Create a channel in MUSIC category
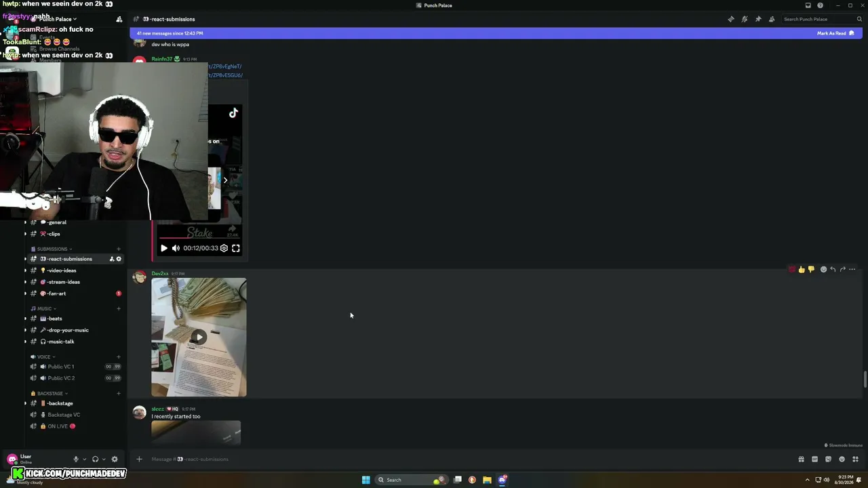Screen dimensions: 868x488 (x=119, y=308)
